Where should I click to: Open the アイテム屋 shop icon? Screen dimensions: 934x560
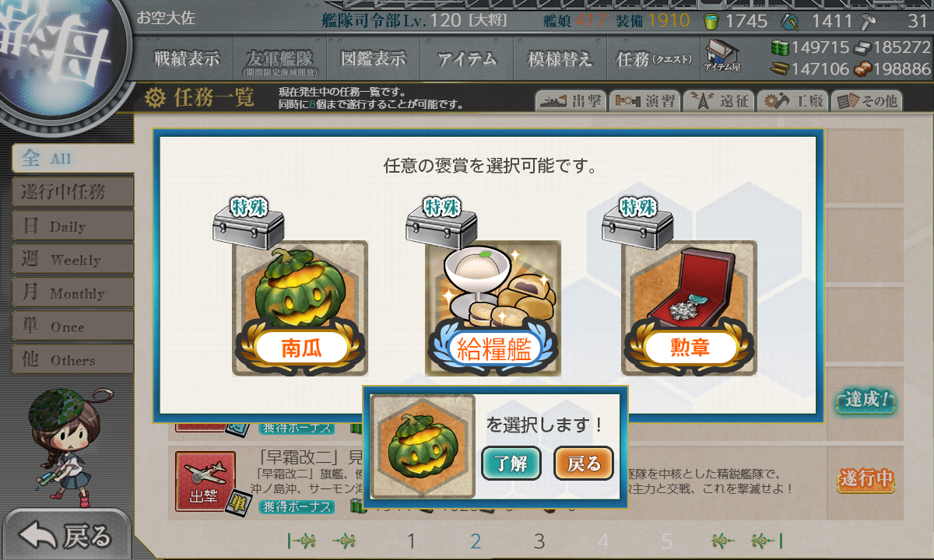point(722,56)
